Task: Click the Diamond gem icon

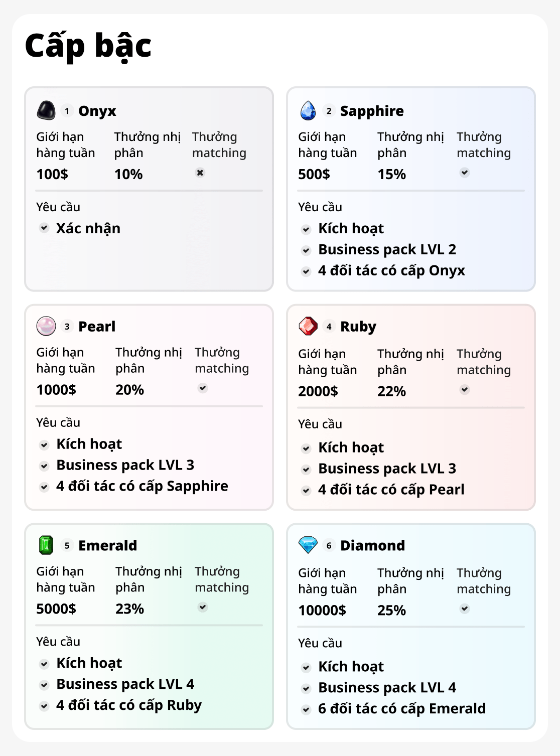Action: pyautogui.click(x=308, y=545)
